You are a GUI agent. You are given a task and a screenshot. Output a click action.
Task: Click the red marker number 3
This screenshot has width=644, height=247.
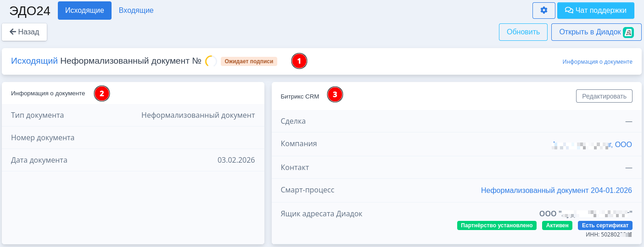335,95
